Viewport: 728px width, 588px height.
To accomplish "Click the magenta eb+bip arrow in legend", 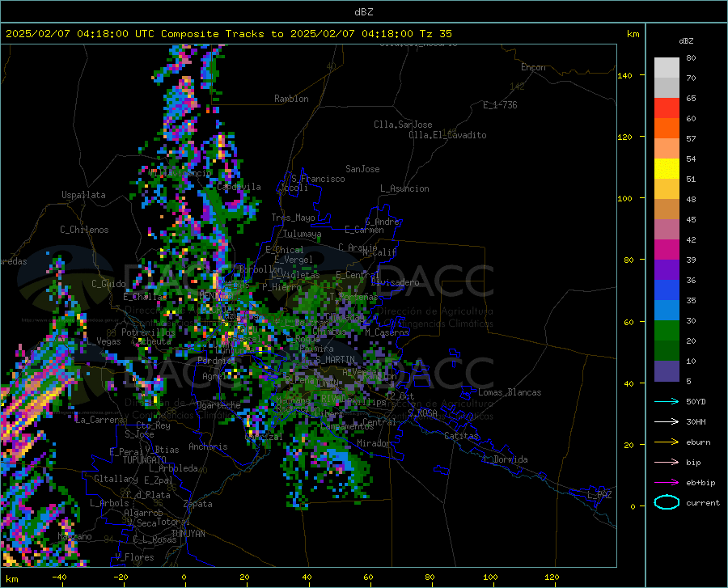I will pyautogui.click(x=667, y=483).
